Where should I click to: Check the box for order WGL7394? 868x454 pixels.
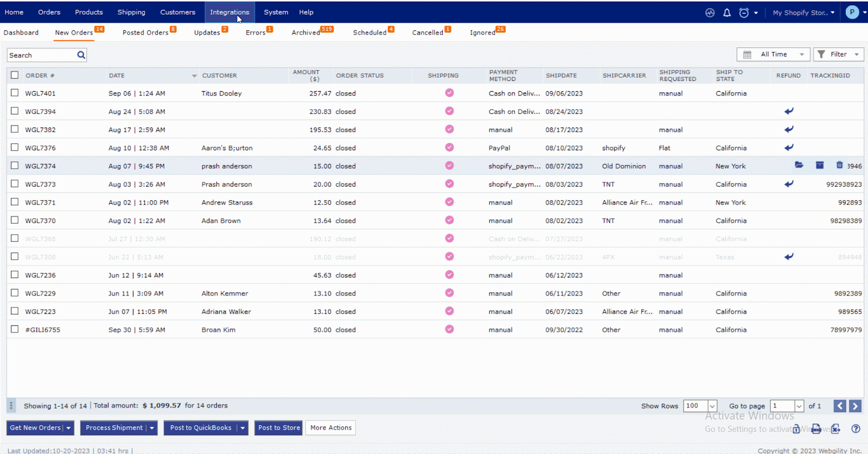click(x=15, y=111)
